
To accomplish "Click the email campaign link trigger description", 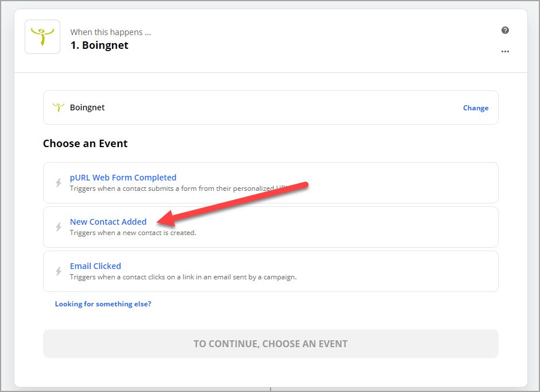I will 183,277.
